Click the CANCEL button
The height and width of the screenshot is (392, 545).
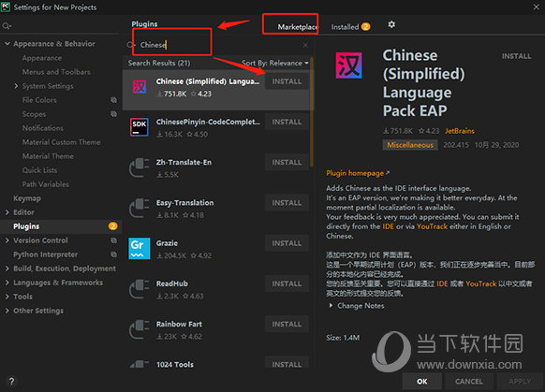(469, 381)
